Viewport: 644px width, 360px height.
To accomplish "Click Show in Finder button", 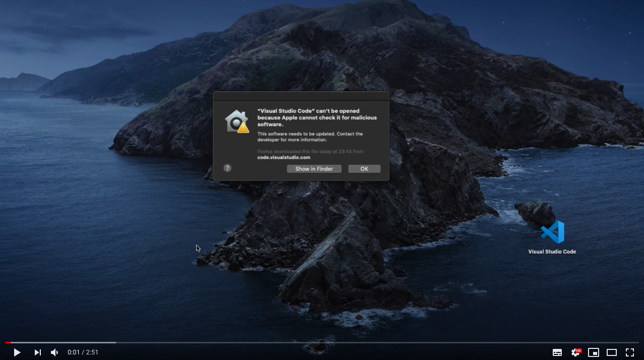I will (314, 169).
